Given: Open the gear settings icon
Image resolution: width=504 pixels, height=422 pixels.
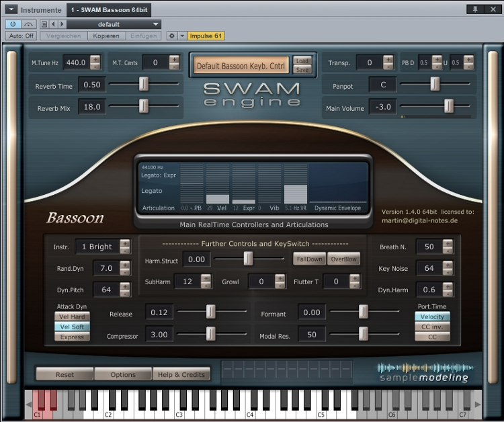Looking at the screenshot, I should [172, 36].
